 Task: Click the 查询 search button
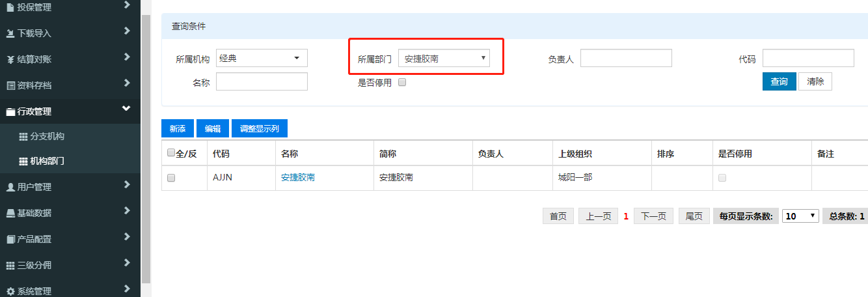[780, 81]
